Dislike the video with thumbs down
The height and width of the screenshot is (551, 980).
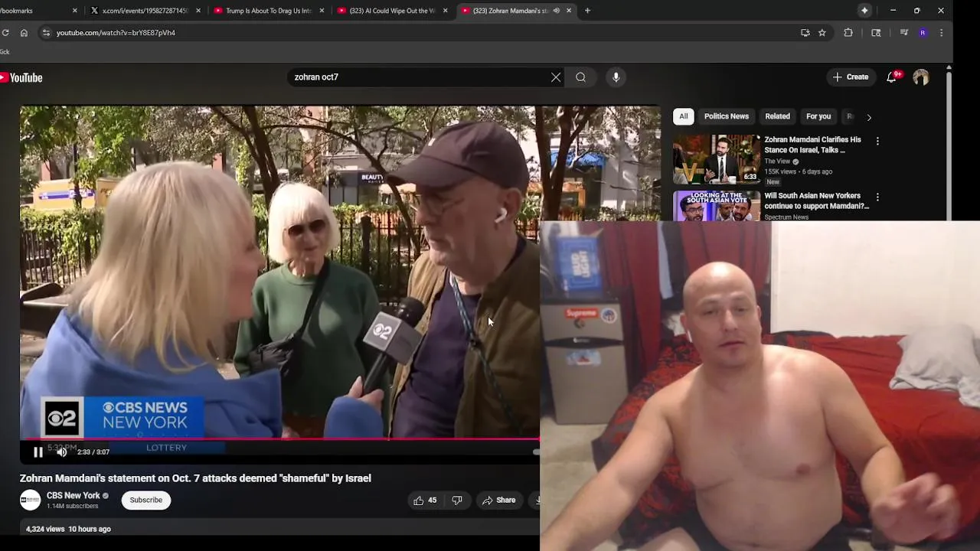[x=457, y=500]
